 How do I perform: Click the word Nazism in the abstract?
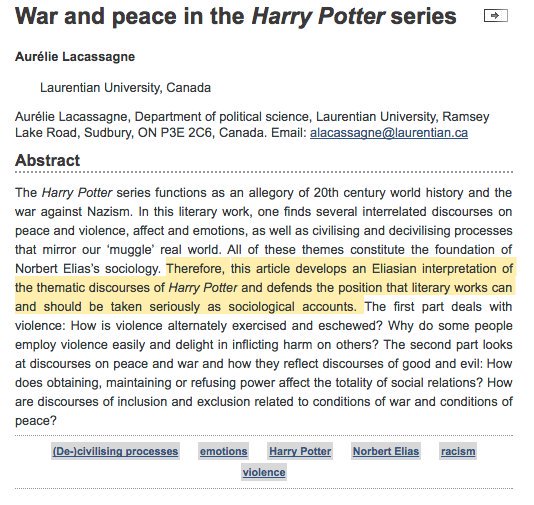click(x=109, y=212)
